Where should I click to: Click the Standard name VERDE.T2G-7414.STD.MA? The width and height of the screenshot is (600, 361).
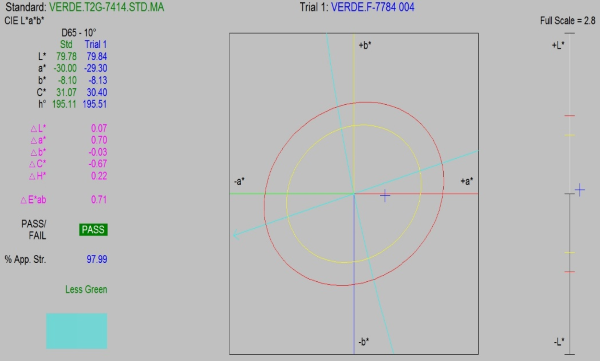click(106, 7)
